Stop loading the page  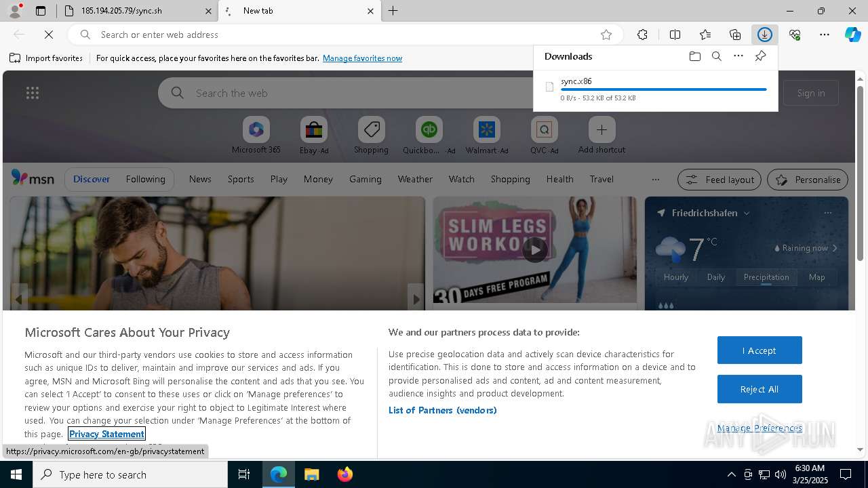(49, 35)
